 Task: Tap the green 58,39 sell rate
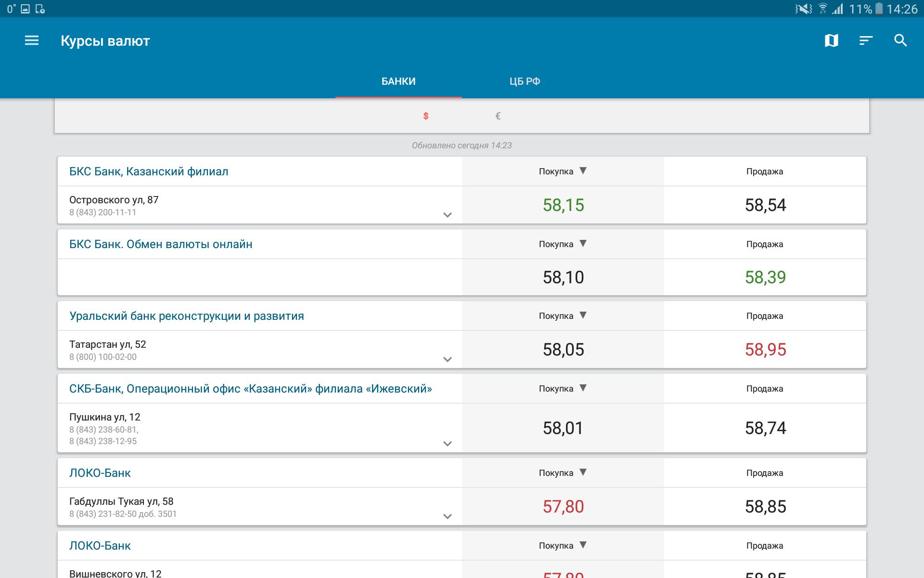coord(765,277)
